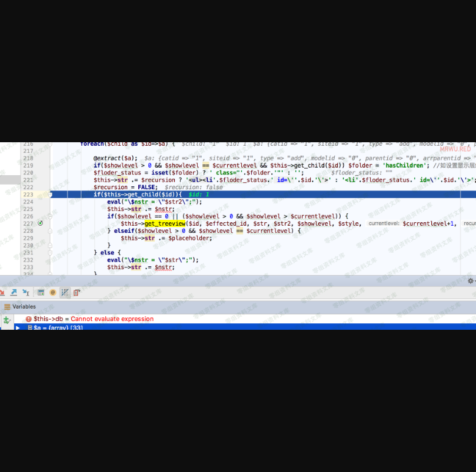Image resolution: width=476 pixels, height=472 pixels.
Task: Open the Evaluate Expression calculator icon
Action: [41, 292]
